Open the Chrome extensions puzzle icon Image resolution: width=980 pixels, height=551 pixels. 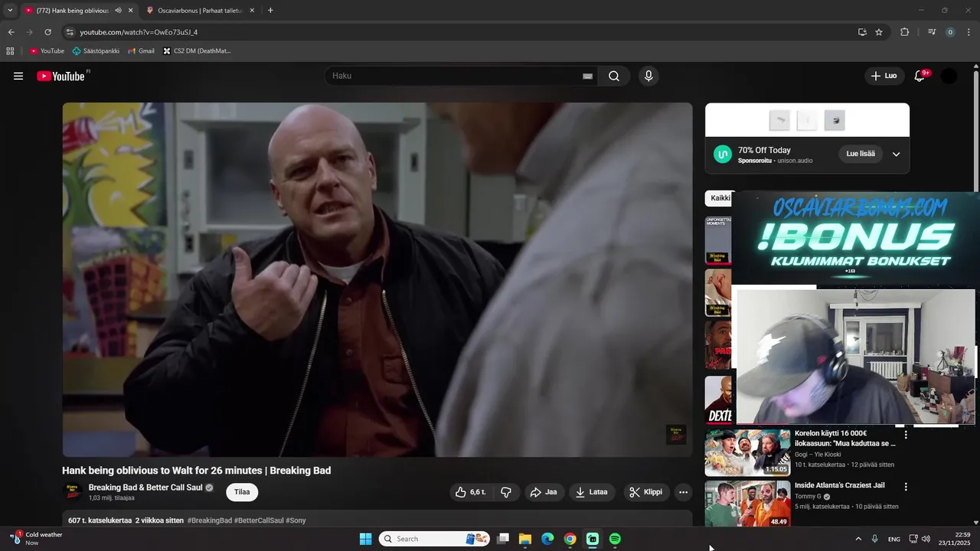(x=904, y=32)
